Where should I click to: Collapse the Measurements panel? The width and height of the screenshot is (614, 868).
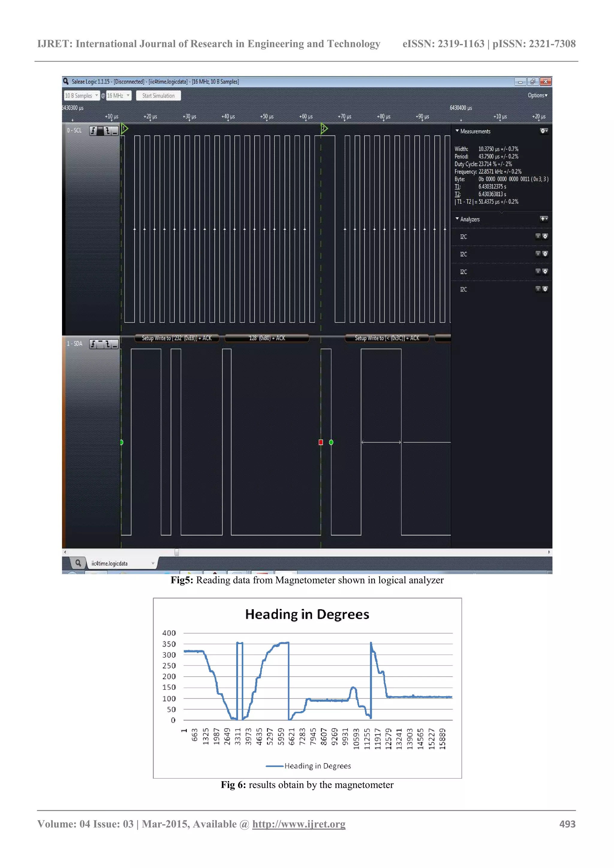pyautogui.click(x=457, y=131)
